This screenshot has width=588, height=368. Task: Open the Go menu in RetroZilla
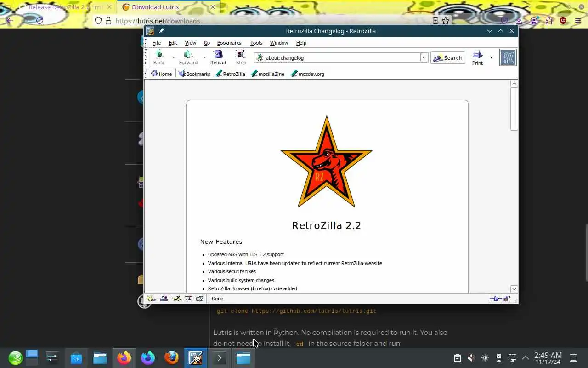point(207,43)
